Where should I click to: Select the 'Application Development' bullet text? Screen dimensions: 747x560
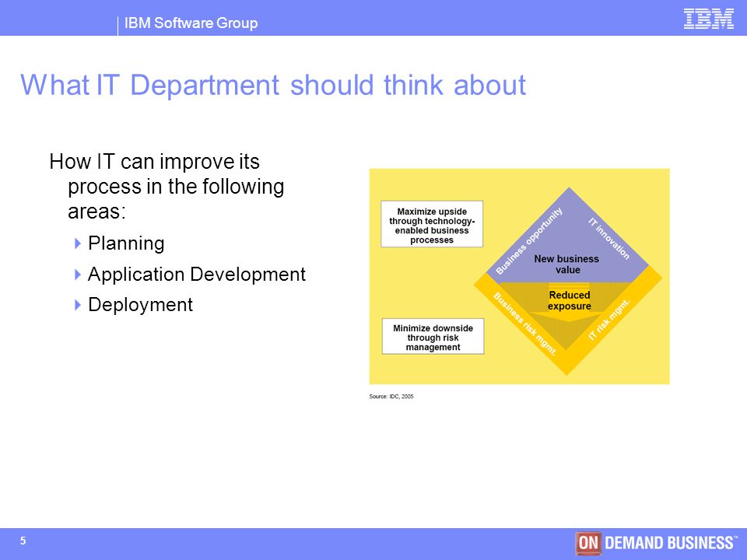pyautogui.click(x=197, y=275)
